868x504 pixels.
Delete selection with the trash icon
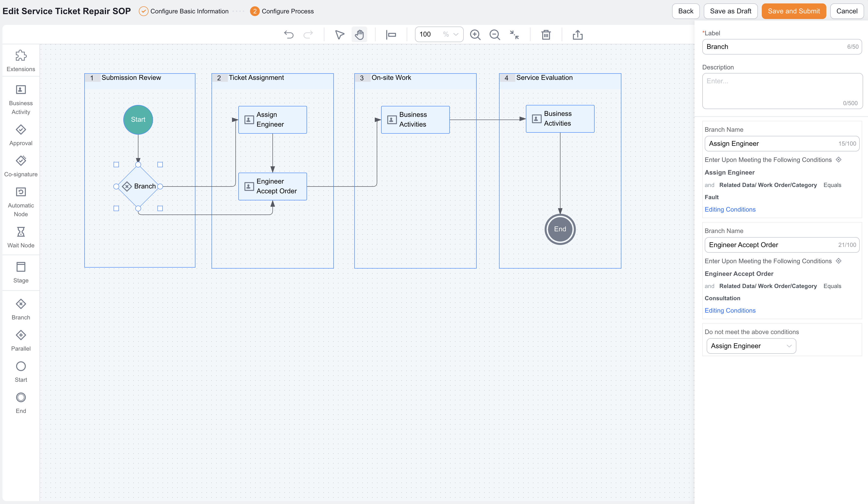point(546,34)
